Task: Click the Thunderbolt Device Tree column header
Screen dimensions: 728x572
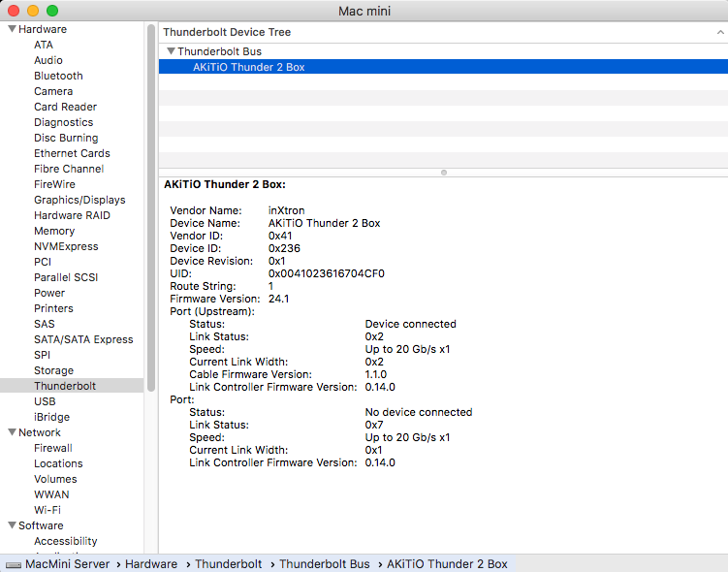Action: pyautogui.click(x=227, y=32)
